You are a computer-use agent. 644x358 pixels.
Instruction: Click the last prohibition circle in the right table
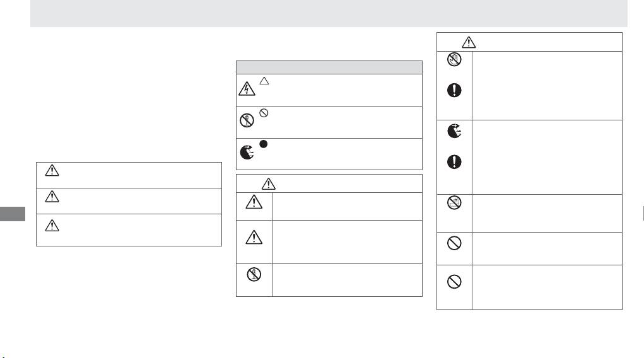point(454,282)
